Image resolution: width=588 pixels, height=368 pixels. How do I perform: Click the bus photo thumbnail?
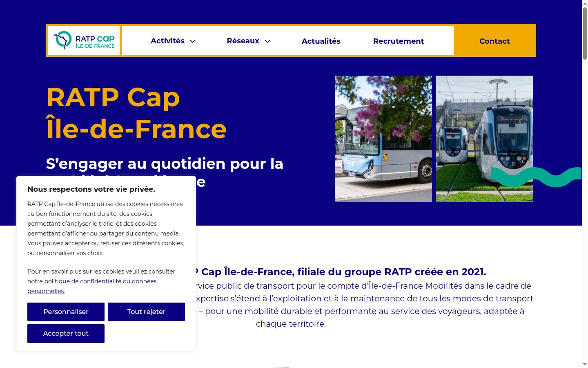pyautogui.click(x=383, y=139)
